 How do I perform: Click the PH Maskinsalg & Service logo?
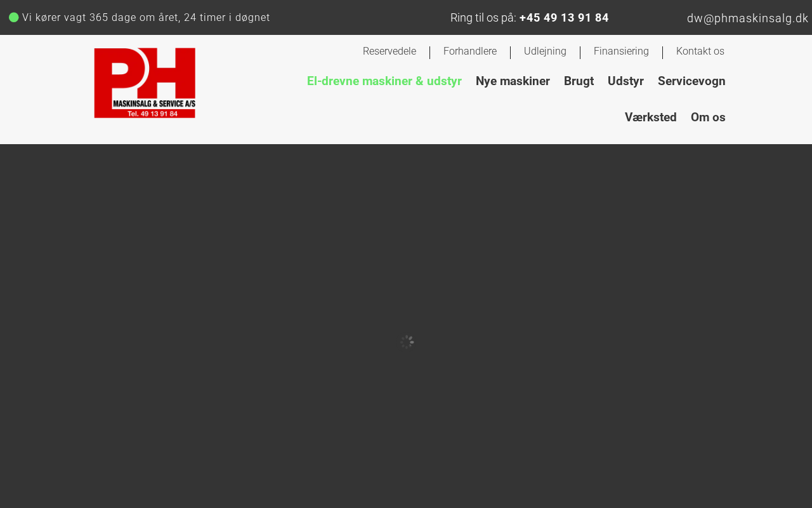pyautogui.click(x=145, y=83)
